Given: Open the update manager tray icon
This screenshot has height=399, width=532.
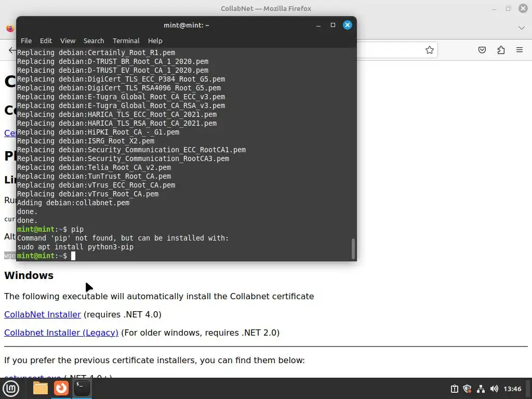Looking at the screenshot, I should point(454,389).
